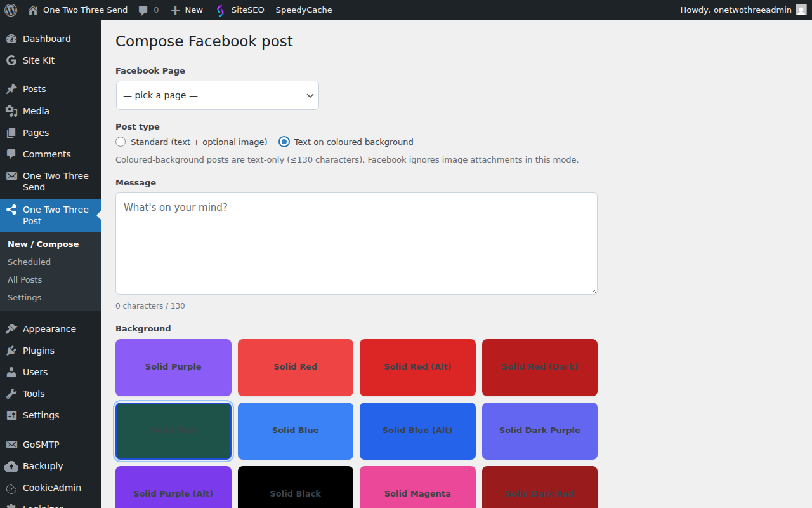Visit site via the home icon

[33, 10]
